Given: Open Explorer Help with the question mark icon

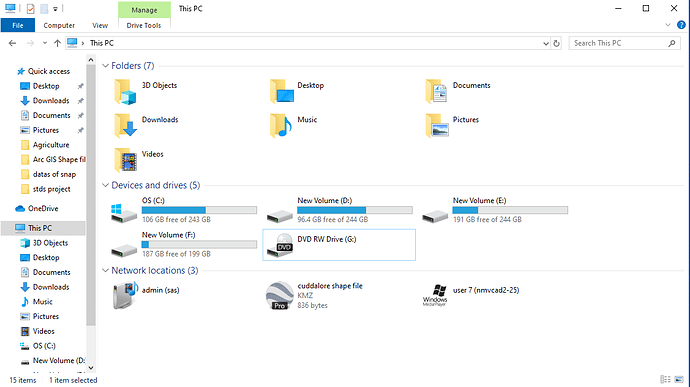Looking at the screenshot, I should tap(681, 25).
